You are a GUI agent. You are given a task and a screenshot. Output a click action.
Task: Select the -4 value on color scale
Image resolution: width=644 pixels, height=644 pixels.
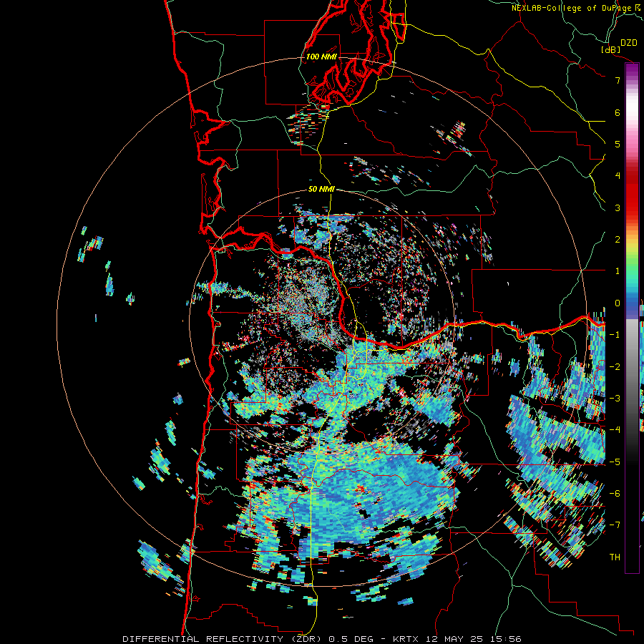pyautogui.click(x=615, y=430)
